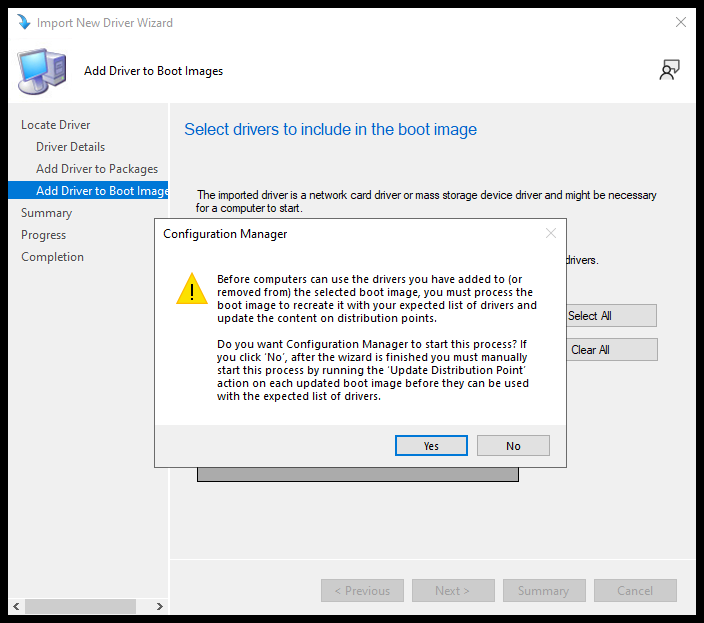Image resolution: width=704 pixels, height=623 pixels.
Task: Click the yellow warning triangle icon
Action: pos(192,289)
